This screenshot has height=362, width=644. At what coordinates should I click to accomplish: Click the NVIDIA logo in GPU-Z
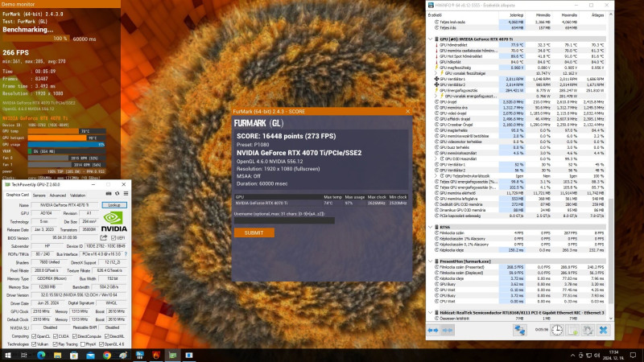tap(114, 222)
